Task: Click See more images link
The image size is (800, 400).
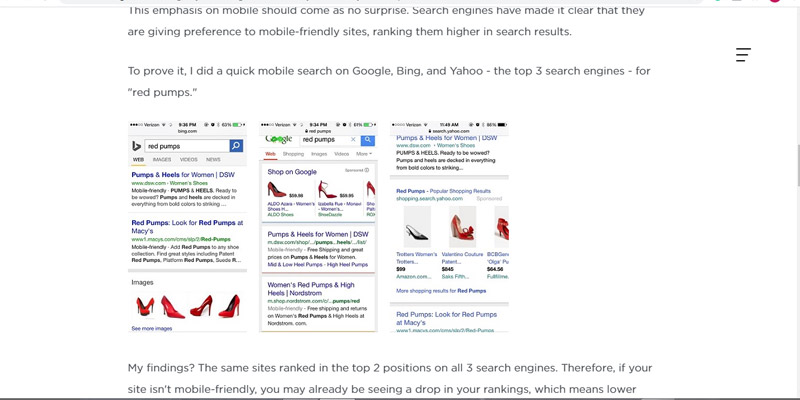Action: click(x=152, y=329)
